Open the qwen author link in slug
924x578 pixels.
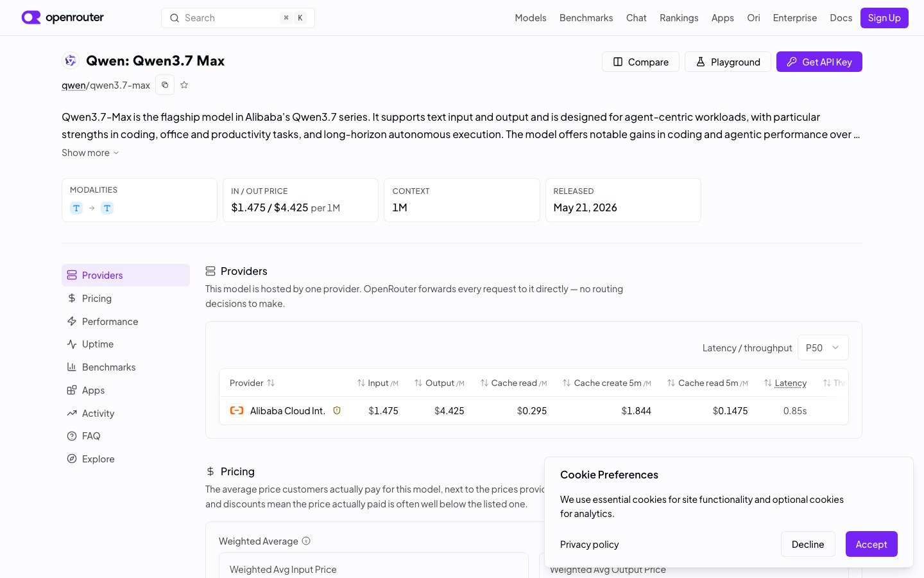coord(74,85)
